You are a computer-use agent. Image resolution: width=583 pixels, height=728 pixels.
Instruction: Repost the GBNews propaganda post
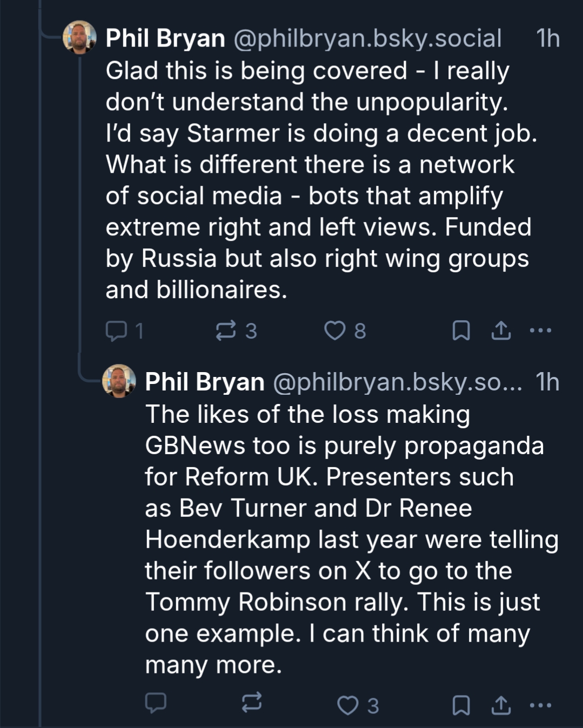252,703
